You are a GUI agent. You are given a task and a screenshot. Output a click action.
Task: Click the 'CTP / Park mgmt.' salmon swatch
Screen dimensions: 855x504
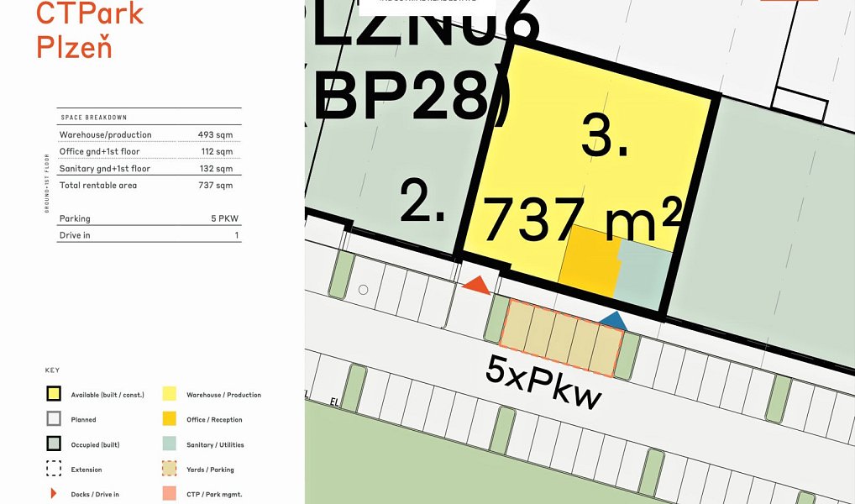coord(170,494)
